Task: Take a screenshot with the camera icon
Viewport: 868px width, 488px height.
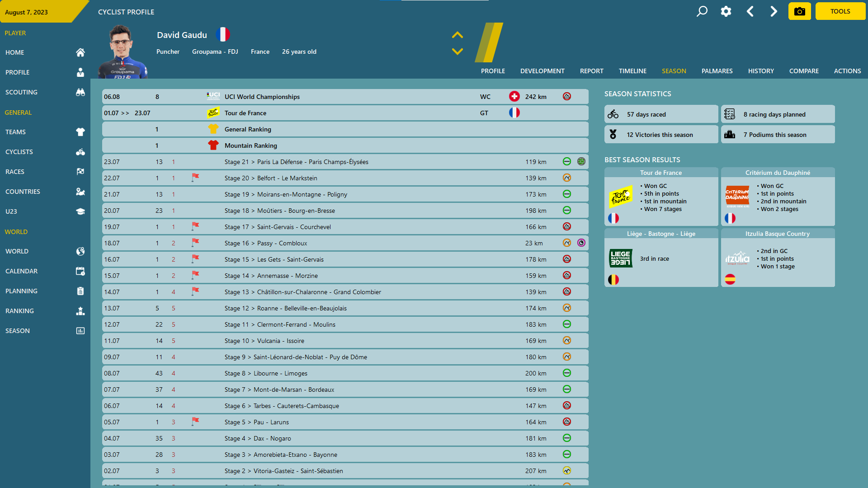Action: (799, 11)
